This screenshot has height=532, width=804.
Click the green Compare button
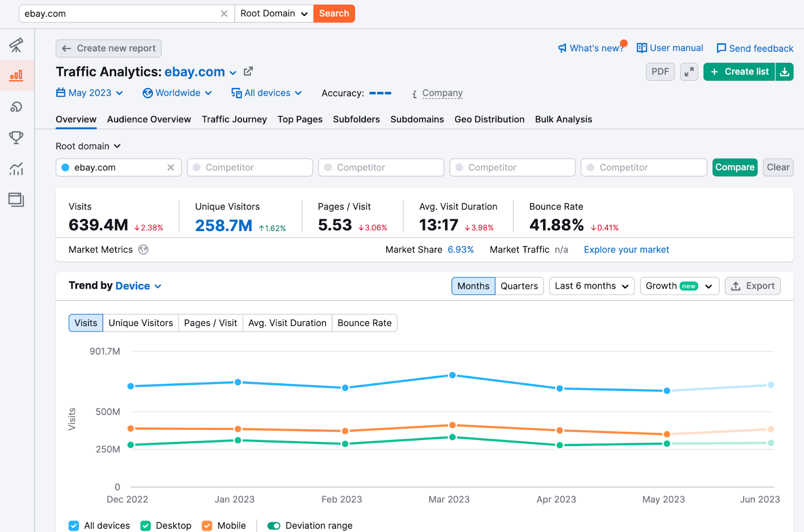(735, 167)
